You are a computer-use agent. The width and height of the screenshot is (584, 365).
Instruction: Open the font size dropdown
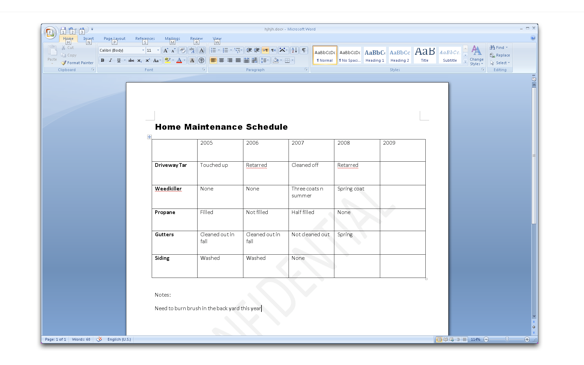pyautogui.click(x=153, y=51)
